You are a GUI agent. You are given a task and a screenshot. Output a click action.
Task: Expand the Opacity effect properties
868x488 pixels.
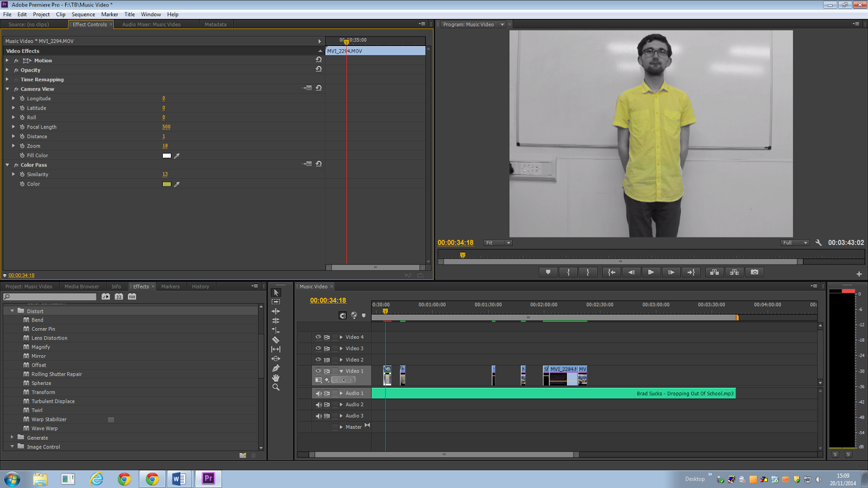coord(7,70)
